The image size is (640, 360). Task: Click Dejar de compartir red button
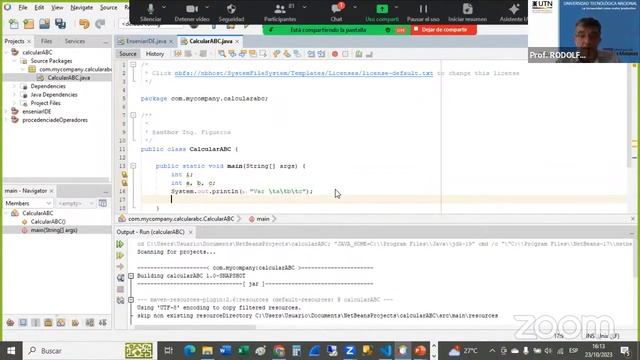coord(444,30)
